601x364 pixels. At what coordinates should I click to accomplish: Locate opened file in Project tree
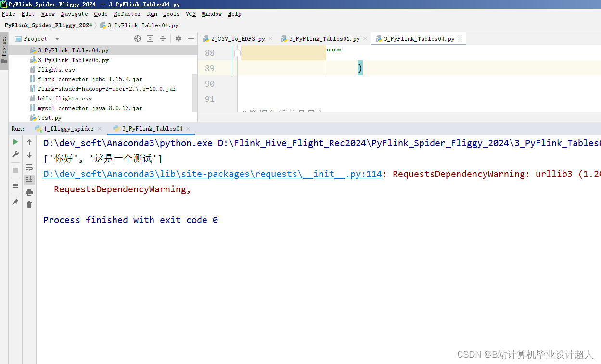[138, 38]
